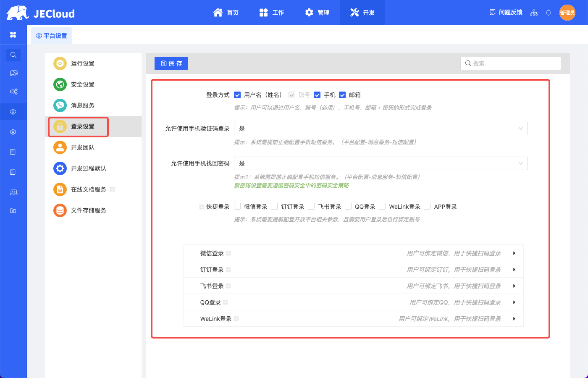The image size is (588, 378).
Task: Click the 文件存储服务 database icon
Action: [x=60, y=210]
